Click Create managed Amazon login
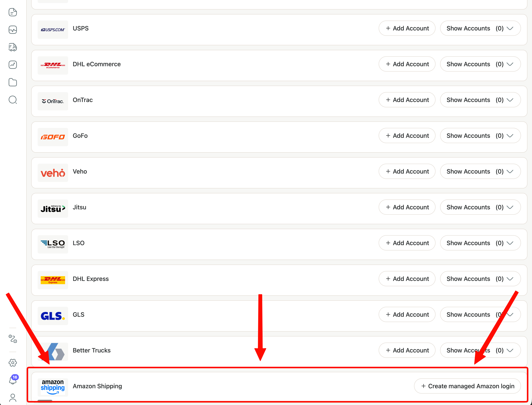 pyautogui.click(x=467, y=386)
